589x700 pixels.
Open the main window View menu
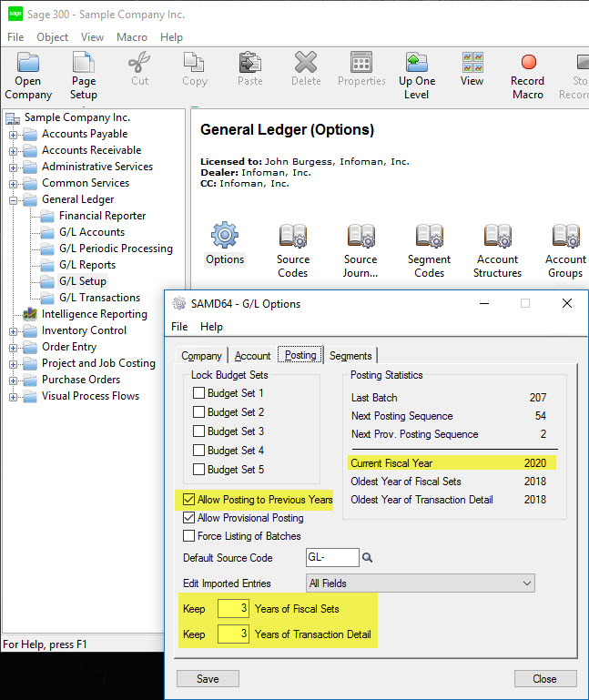pos(93,37)
